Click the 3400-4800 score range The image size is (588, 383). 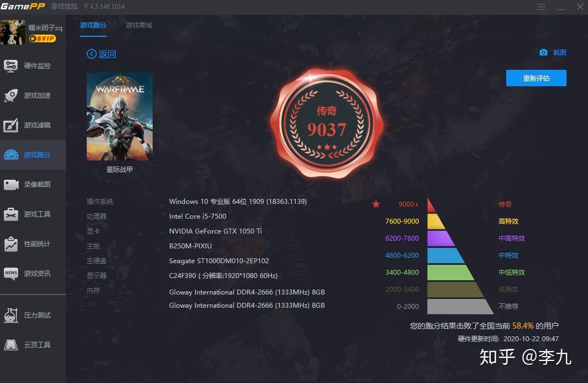[x=402, y=272]
